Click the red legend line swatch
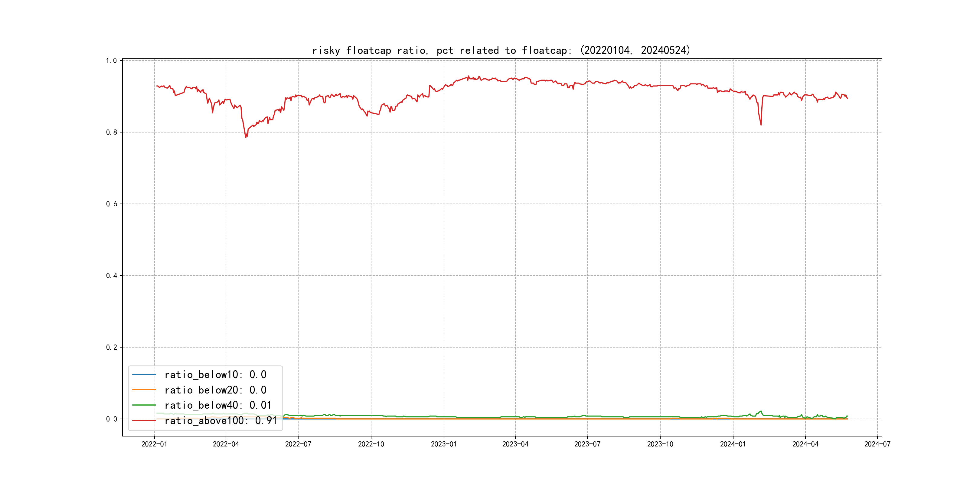This screenshot has height=490, width=980. coord(144,420)
